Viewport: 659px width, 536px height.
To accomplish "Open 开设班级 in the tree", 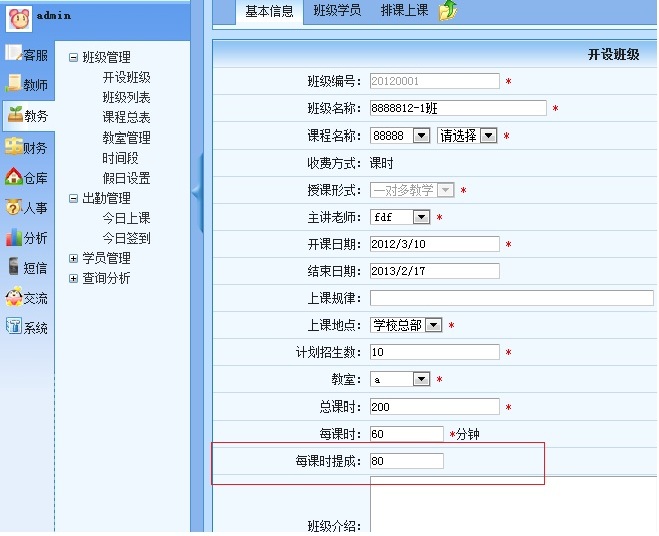I will tap(127, 77).
